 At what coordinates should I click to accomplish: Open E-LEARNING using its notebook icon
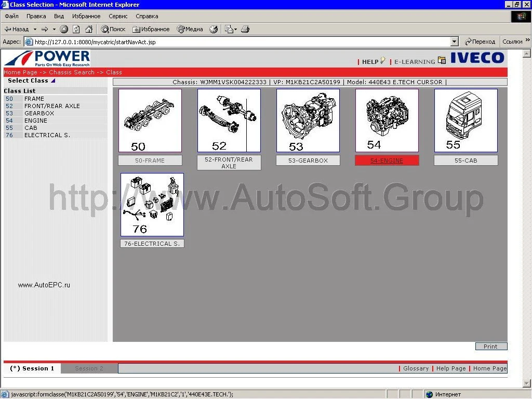click(x=442, y=60)
